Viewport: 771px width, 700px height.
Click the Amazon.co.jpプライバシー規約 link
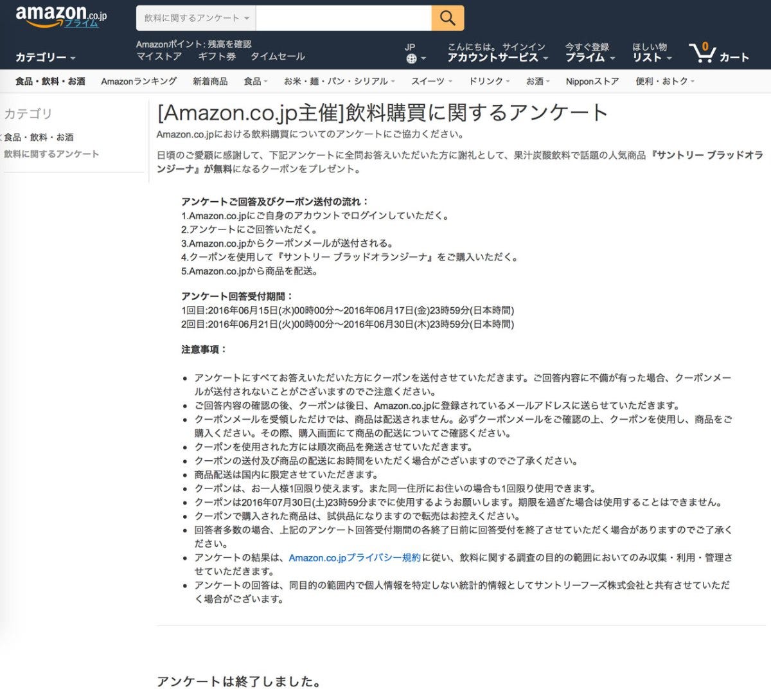[x=355, y=557]
